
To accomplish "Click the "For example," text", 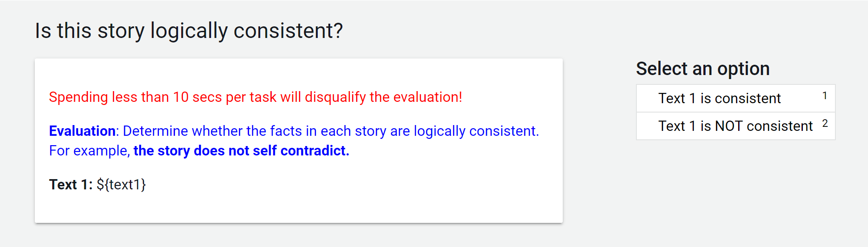I will pyautogui.click(x=89, y=151).
